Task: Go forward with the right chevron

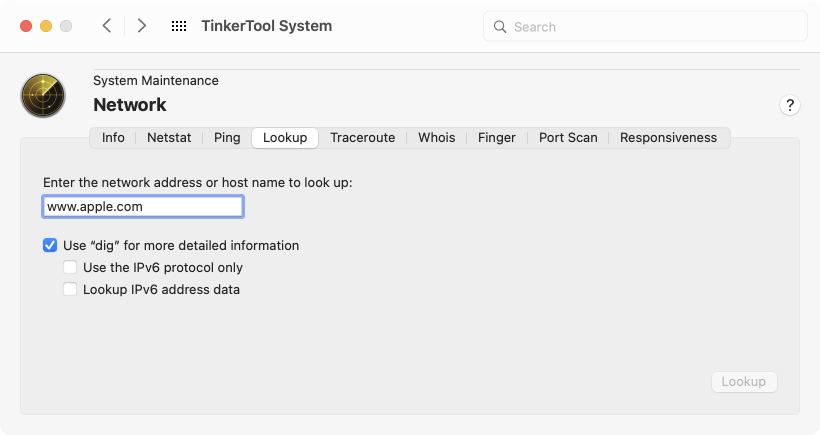Action: pyautogui.click(x=141, y=26)
